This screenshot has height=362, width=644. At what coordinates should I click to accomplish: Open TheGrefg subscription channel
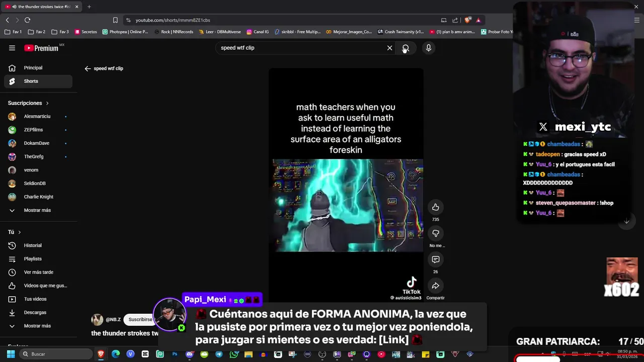click(38, 157)
